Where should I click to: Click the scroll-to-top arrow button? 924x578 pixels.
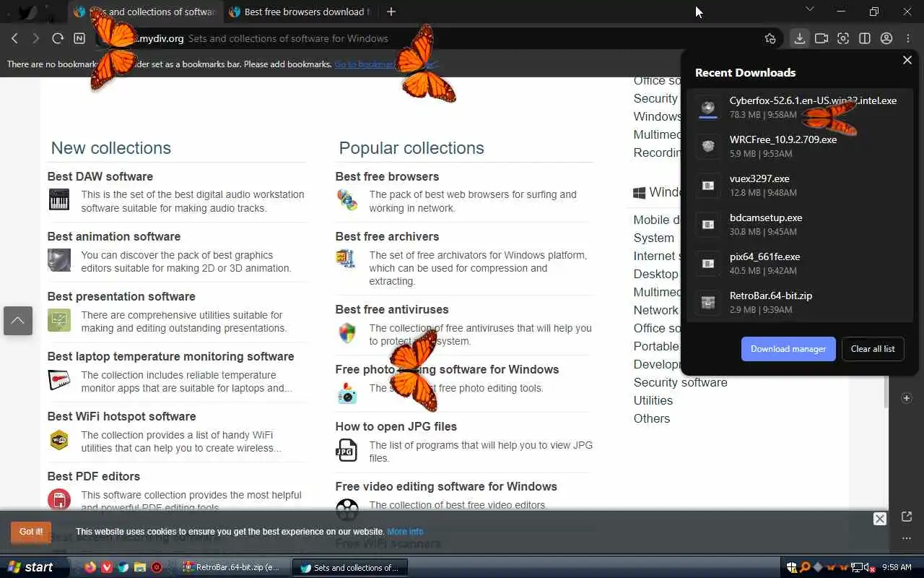pyautogui.click(x=18, y=320)
